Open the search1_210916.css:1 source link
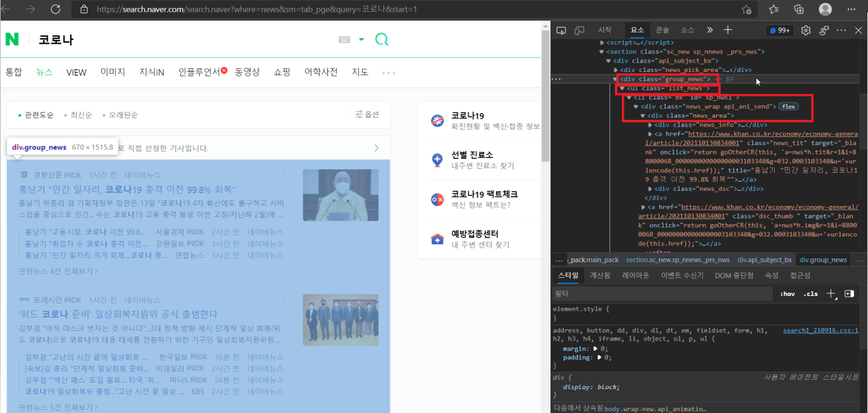The height and width of the screenshot is (413, 868). 820,330
